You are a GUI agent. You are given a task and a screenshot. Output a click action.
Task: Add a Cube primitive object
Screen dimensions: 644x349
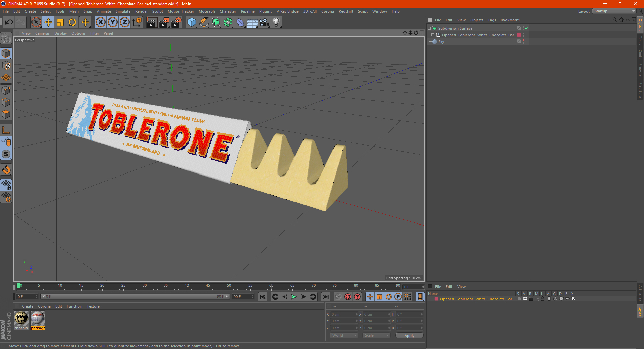192,22
